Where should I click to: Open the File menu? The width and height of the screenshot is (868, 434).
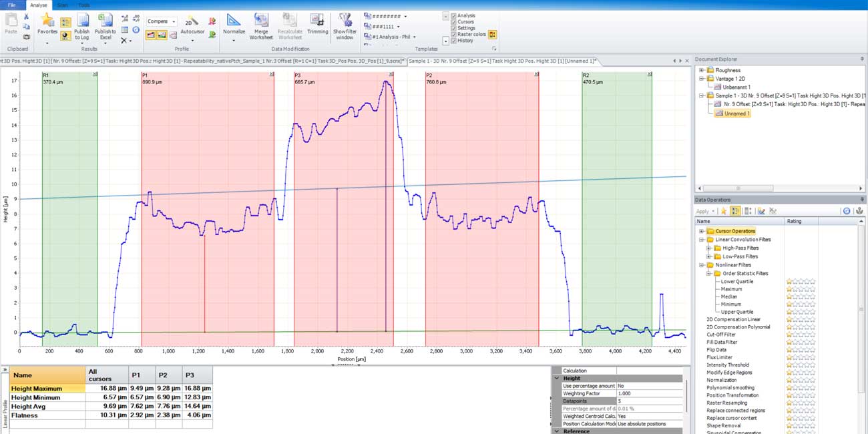click(12, 5)
